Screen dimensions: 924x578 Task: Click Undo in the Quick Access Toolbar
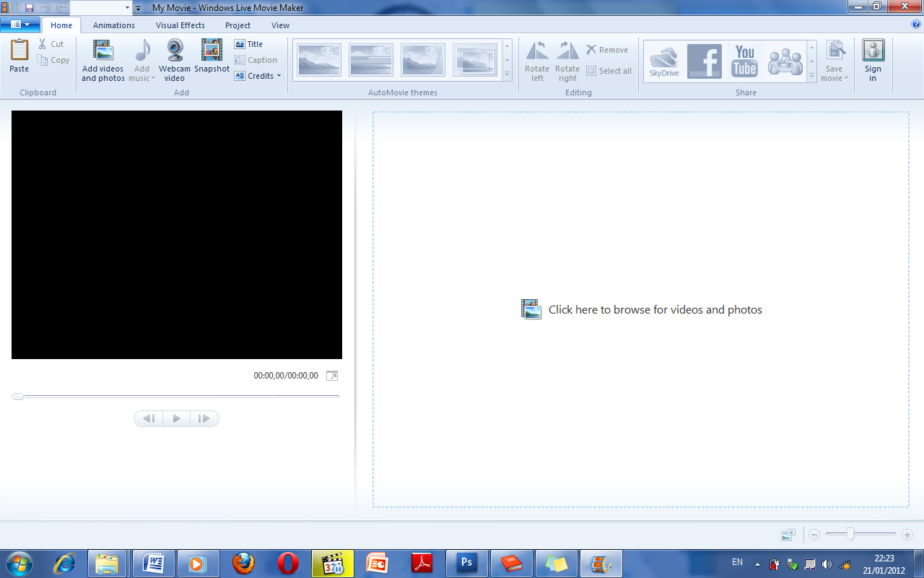pyautogui.click(x=45, y=7)
